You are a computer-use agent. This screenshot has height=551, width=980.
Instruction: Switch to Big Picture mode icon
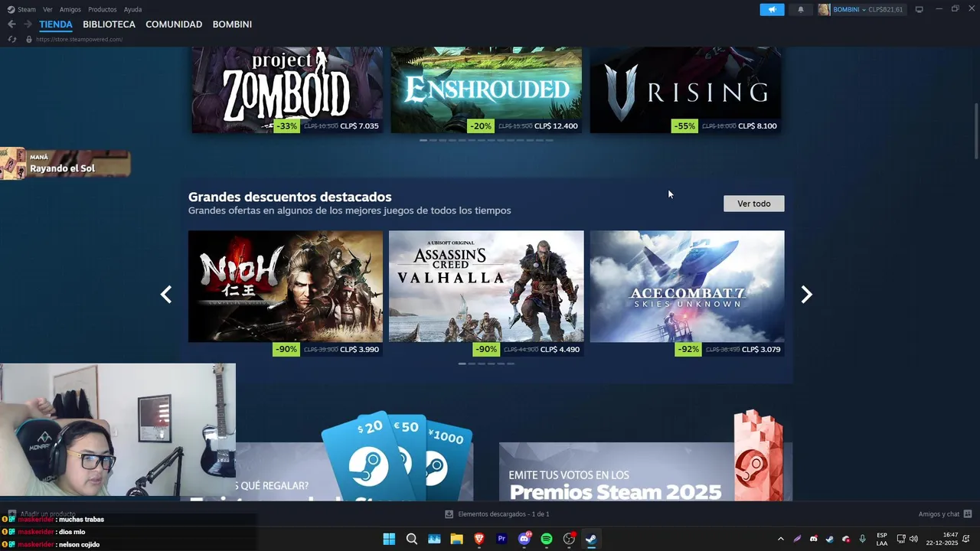pos(920,9)
